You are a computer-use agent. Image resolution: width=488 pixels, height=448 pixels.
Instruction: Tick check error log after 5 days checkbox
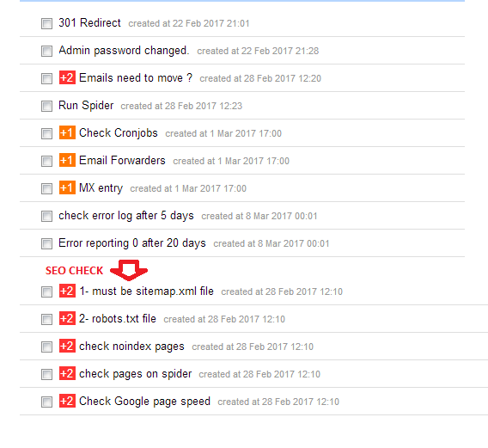pos(46,216)
